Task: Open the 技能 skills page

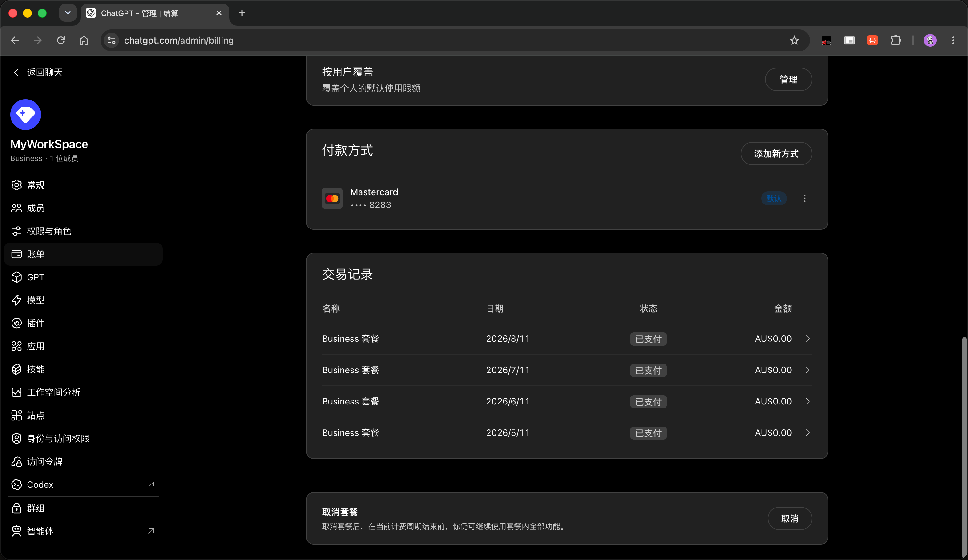Action: pos(83,370)
